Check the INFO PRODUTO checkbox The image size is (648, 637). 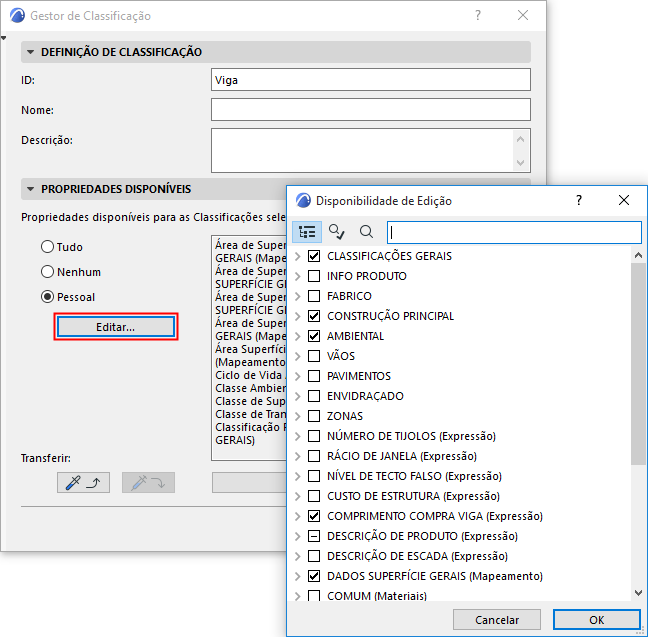click(314, 276)
